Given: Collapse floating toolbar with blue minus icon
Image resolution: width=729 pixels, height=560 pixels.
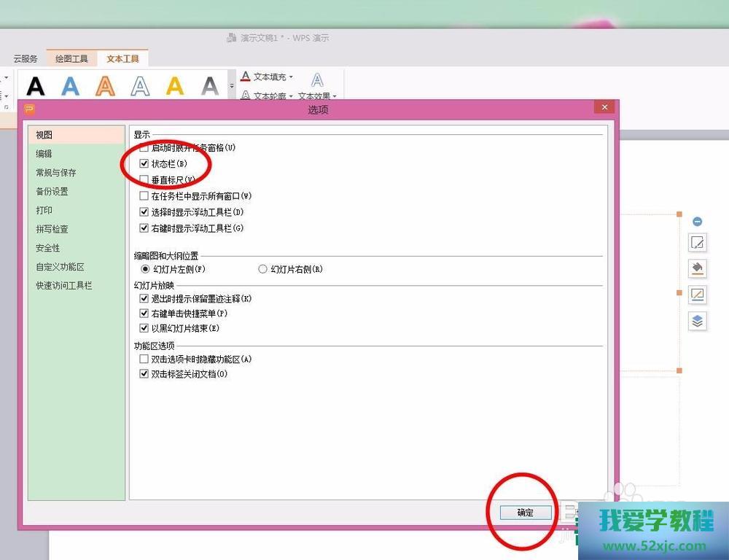Looking at the screenshot, I should pos(697,221).
